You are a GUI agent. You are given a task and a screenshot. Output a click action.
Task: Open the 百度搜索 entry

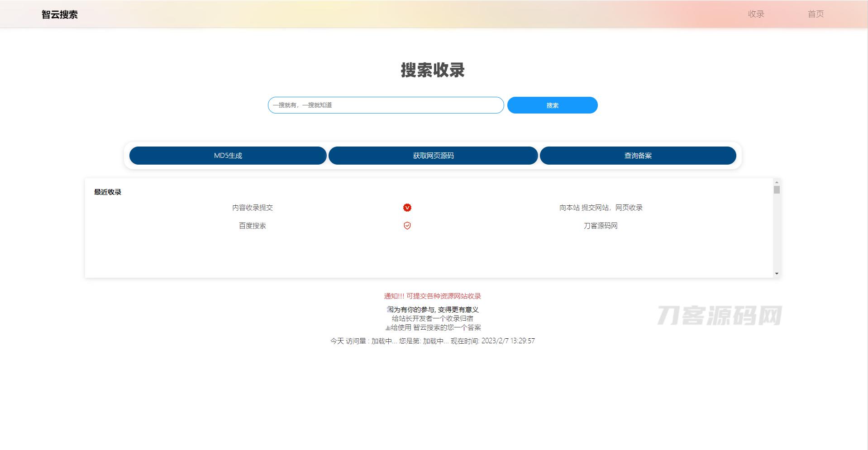pos(253,226)
